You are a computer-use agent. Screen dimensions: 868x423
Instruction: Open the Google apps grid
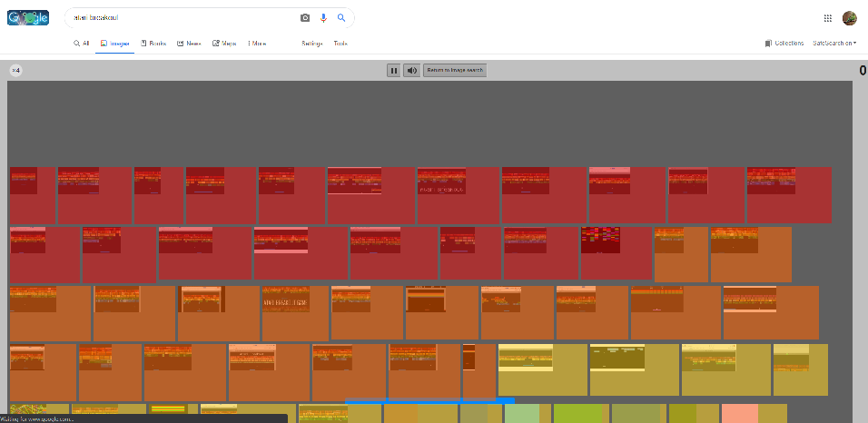pos(827,18)
